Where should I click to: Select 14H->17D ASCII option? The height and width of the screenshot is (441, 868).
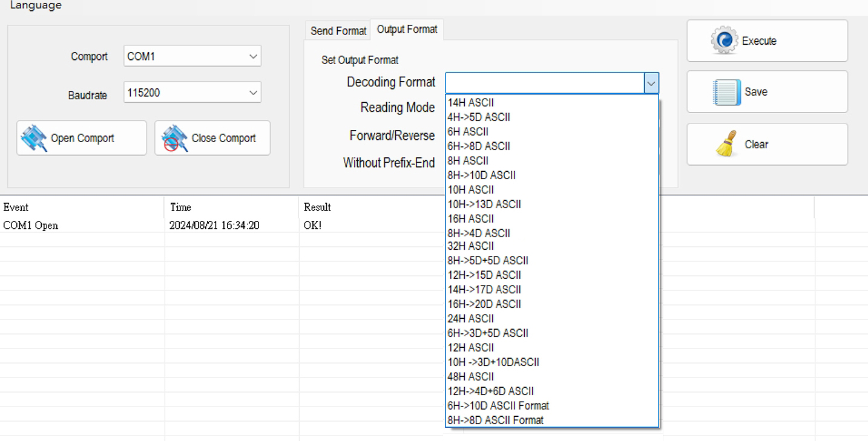click(x=552, y=290)
